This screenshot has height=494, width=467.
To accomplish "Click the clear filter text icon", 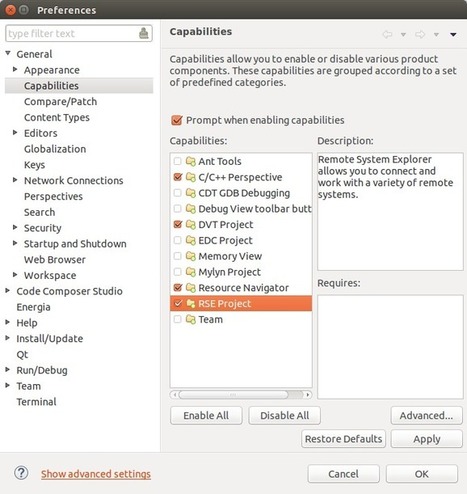I will coord(144,33).
